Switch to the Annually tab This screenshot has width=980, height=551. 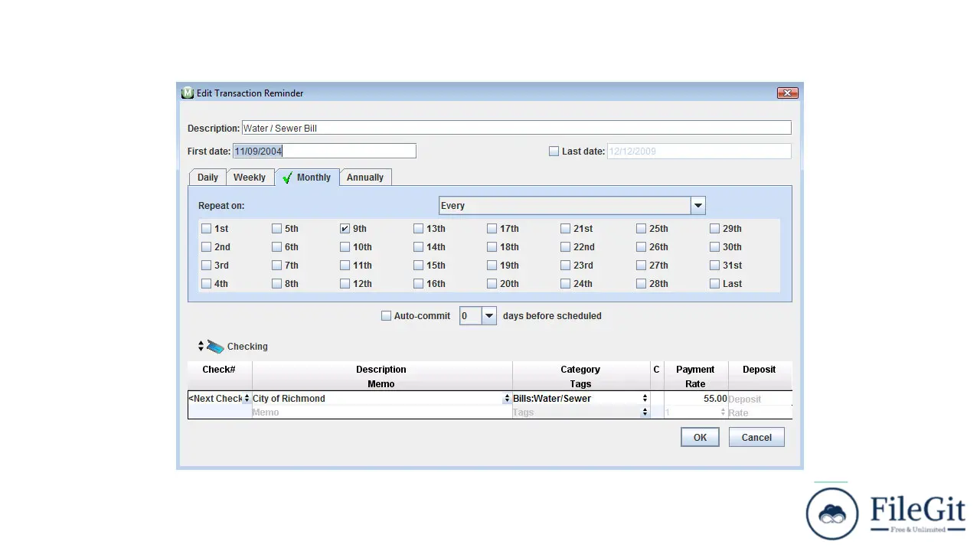coord(365,177)
